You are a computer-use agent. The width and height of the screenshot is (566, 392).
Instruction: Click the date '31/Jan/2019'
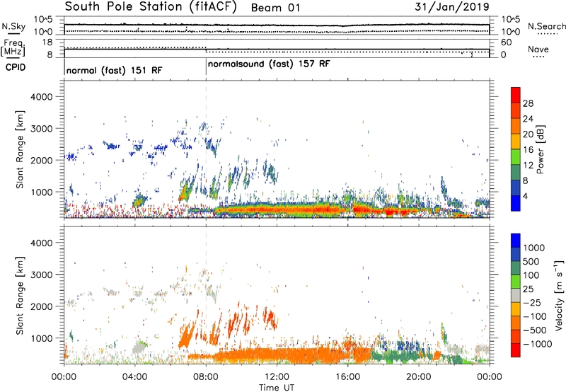451,7
